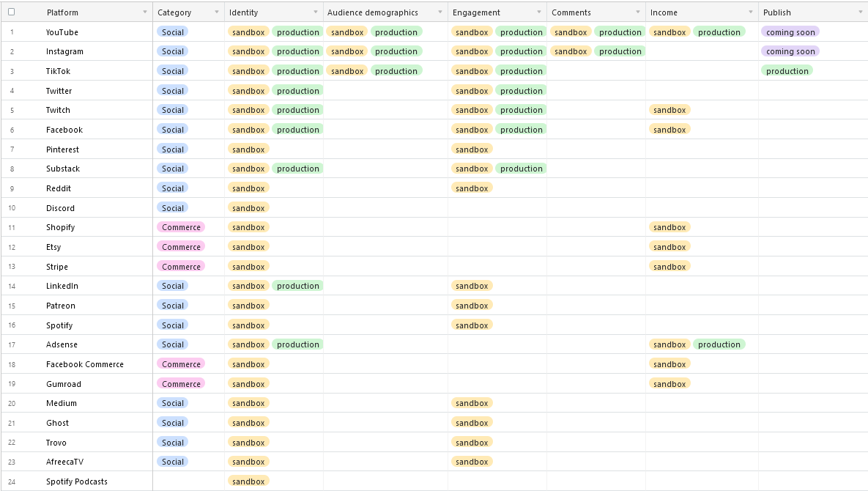
Task: Open the Comments column dropdown arrow
Action: point(638,12)
